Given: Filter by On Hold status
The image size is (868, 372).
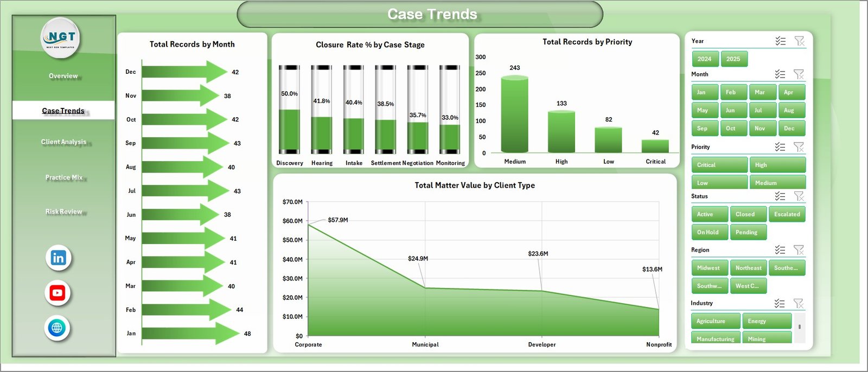Looking at the screenshot, I should pos(710,232).
